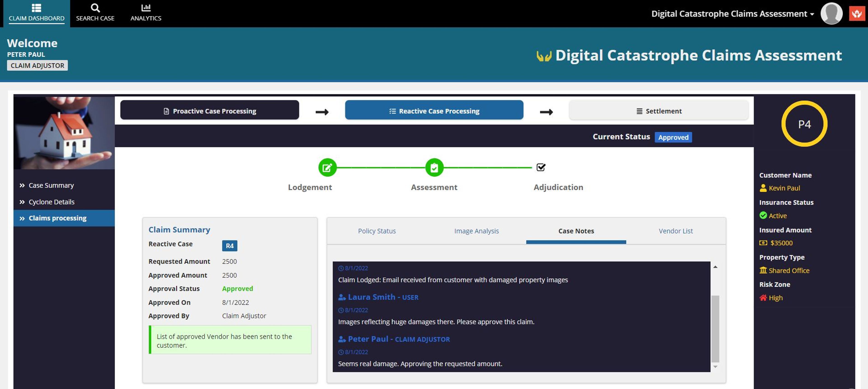Click the Seems real damage note text
868x389 pixels.
click(x=420, y=364)
